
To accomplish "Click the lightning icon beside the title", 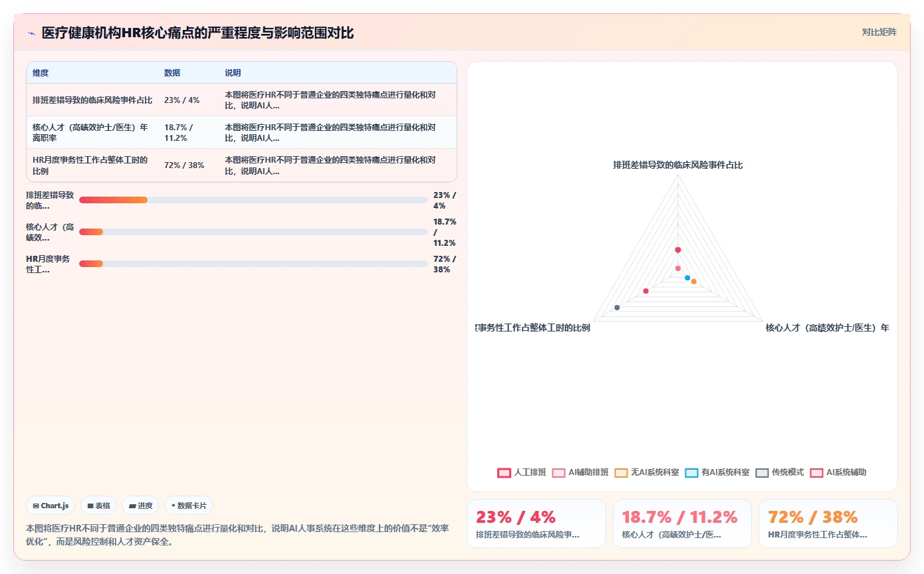I will click(x=31, y=33).
